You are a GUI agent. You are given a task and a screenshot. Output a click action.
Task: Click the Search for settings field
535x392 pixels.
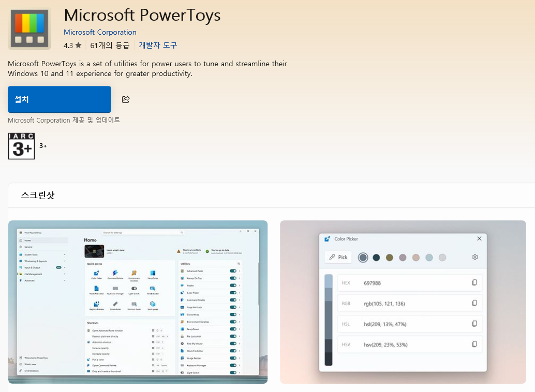pyautogui.click(x=143, y=233)
